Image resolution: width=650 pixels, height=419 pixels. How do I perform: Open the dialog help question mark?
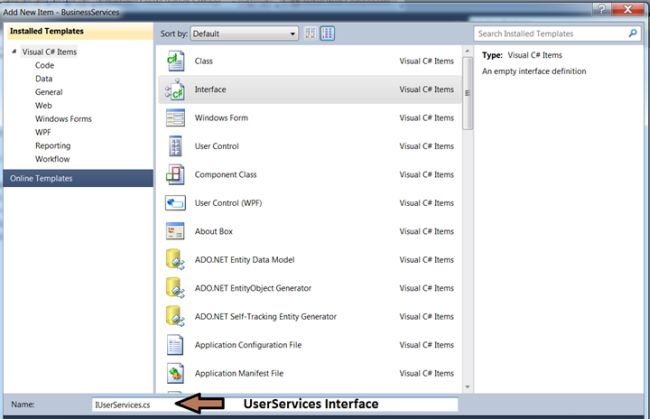tap(601, 9)
